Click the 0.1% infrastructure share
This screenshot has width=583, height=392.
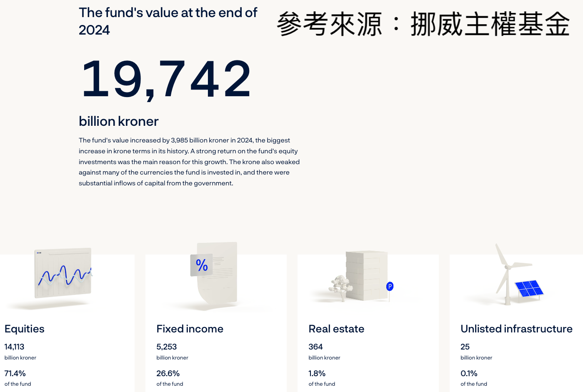(x=469, y=373)
